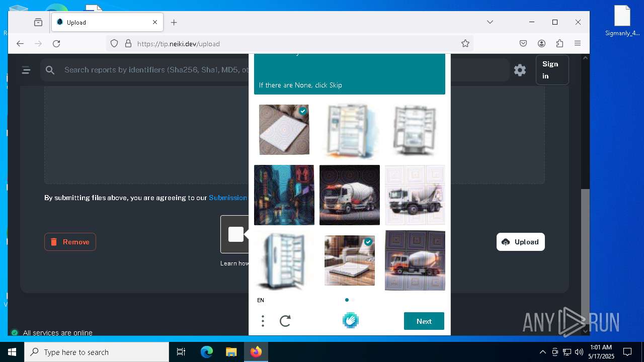Open File Explorer from taskbar
The height and width of the screenshot is (362, 644).
click(x=231, y=352)
